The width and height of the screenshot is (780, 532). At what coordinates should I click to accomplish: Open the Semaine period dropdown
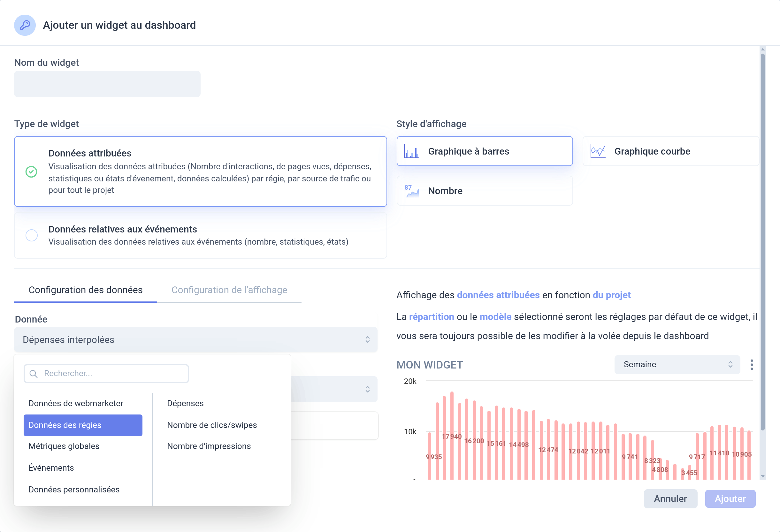[x=677, y=364]
